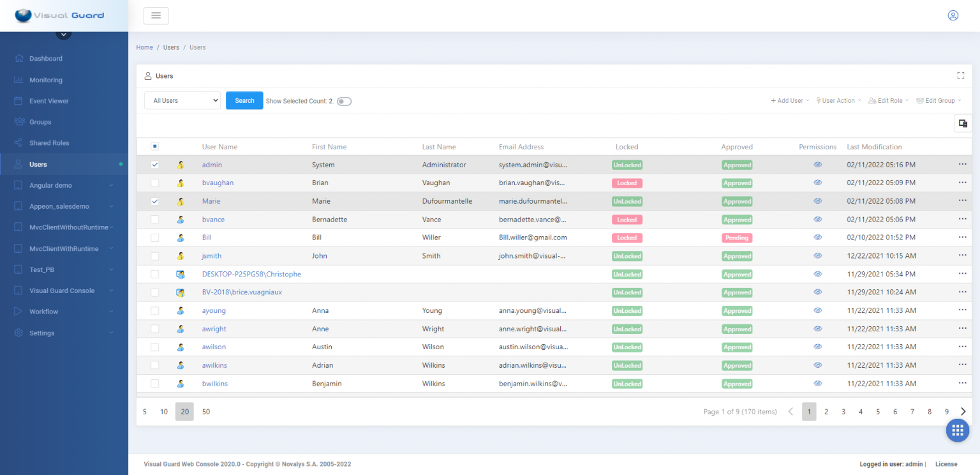Open the All Users filter dropdown
The width and height of the screenshot is (980, 475).
[182, 100]
